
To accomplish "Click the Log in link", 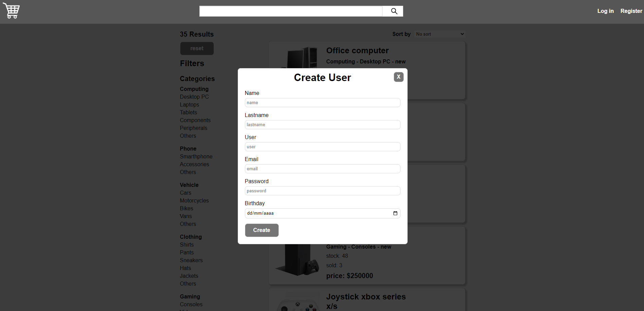I will coord(605,11).
